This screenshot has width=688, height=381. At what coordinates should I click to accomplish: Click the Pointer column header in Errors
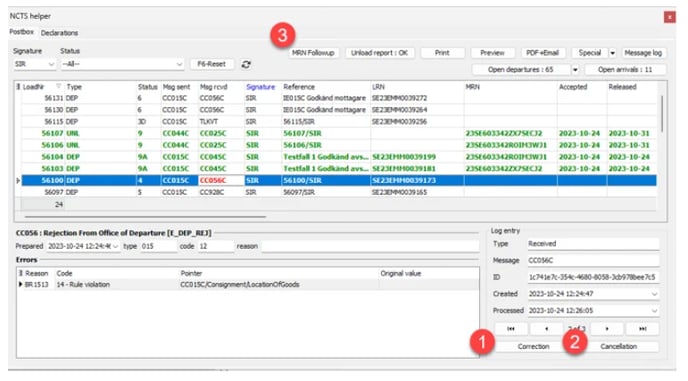(x=191, y=273)
